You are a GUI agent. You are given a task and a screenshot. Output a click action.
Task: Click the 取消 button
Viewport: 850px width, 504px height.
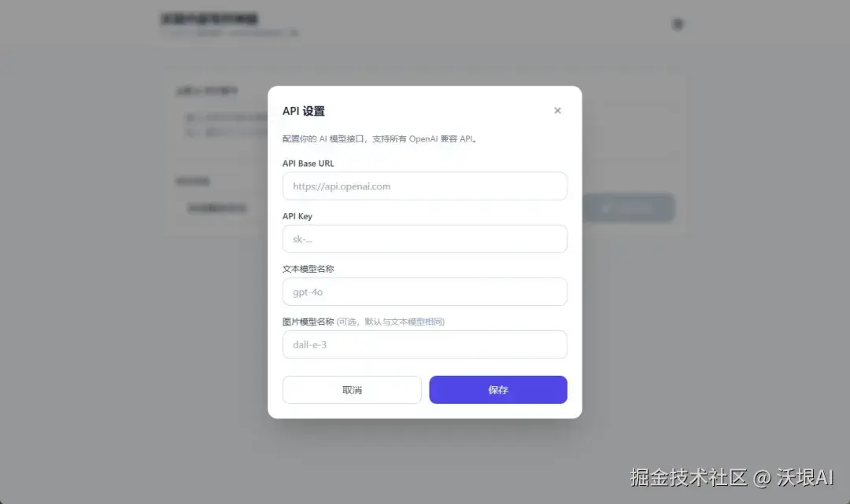[x=352, y=390]
